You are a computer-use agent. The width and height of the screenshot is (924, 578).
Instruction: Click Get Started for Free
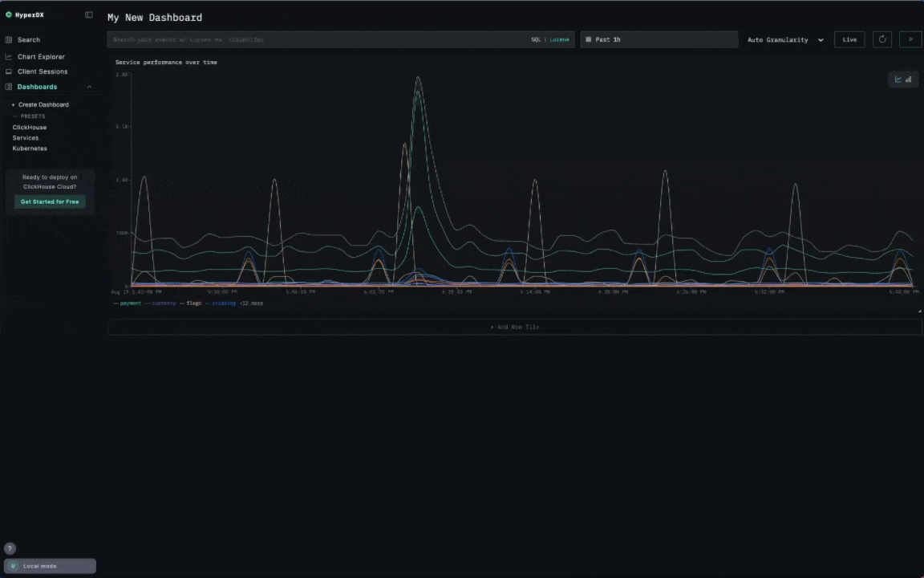point(50,201)
